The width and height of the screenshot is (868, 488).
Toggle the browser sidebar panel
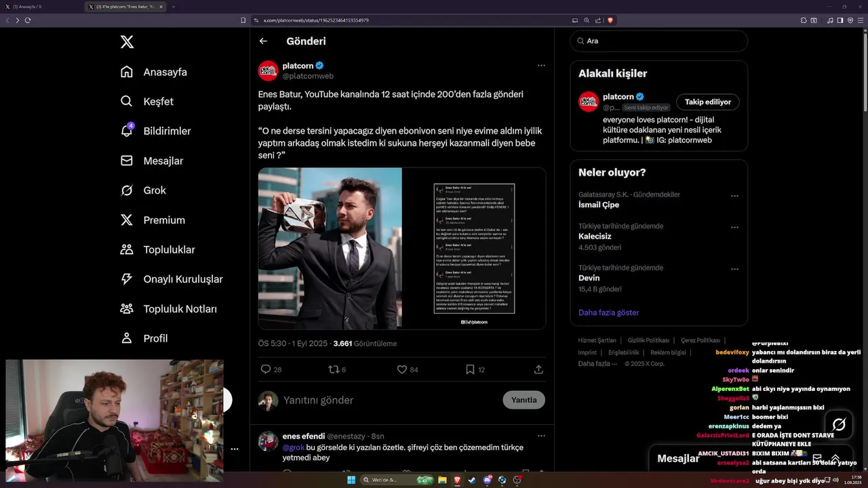840,20
